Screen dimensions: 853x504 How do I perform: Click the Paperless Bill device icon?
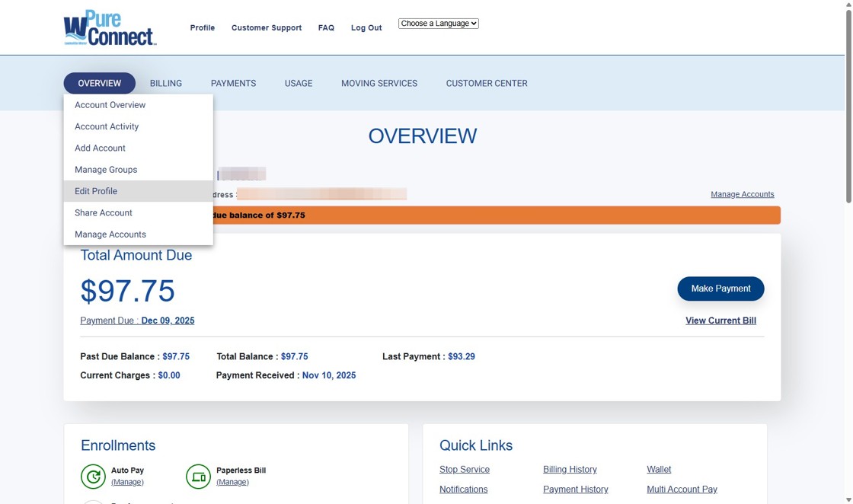coord(198,476)
